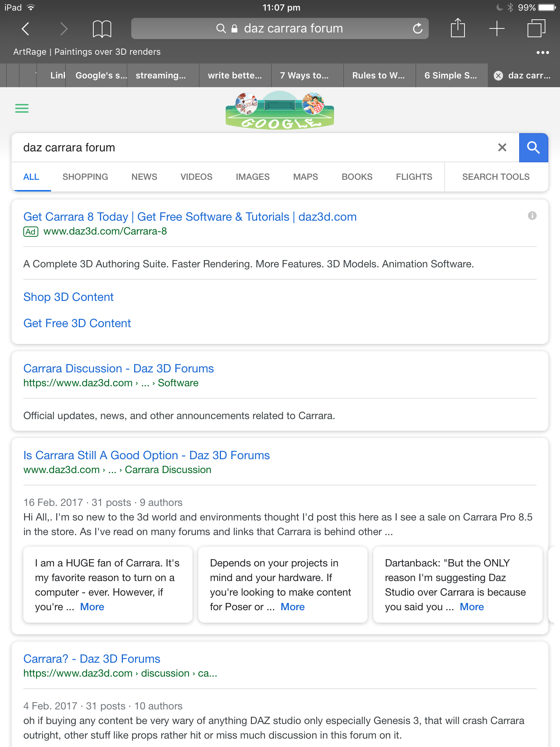Follow the Get Free 3D Content link

point(77,324)
